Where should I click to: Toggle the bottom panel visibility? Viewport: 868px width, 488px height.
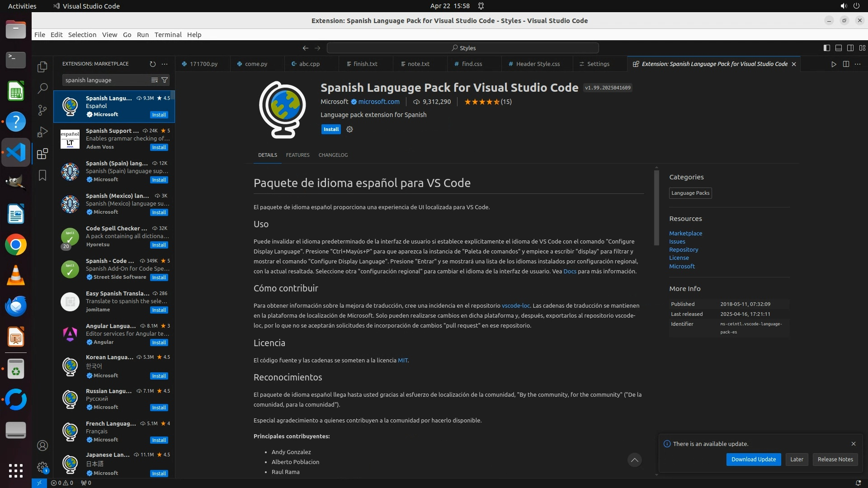839,48
